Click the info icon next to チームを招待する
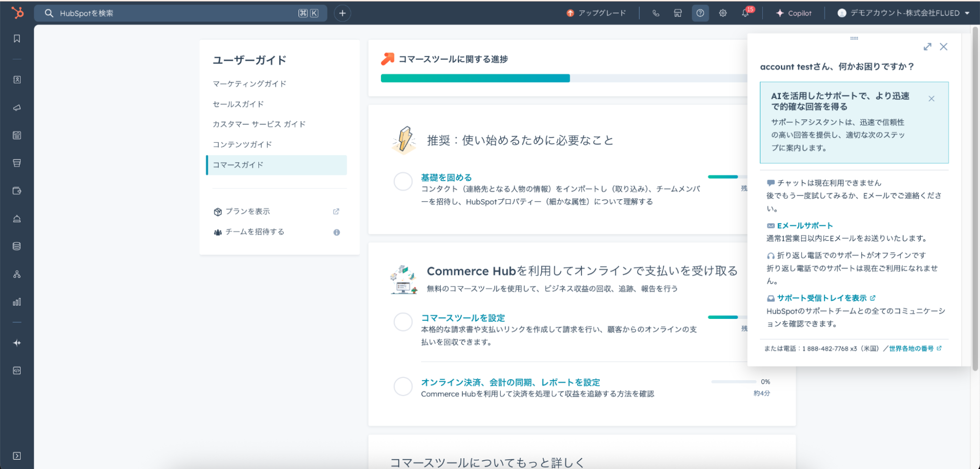The image size is (980, 469). click(x=337, y=233)
